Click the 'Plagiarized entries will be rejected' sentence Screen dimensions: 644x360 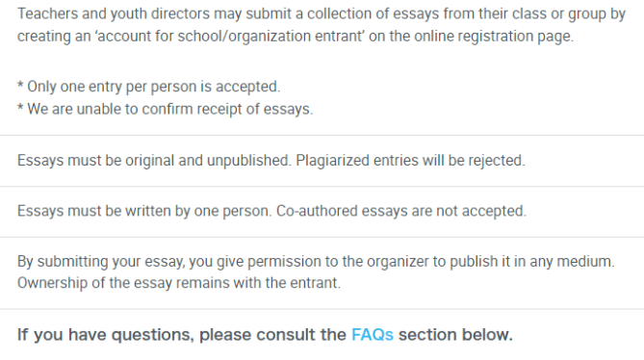coord(410,161)
